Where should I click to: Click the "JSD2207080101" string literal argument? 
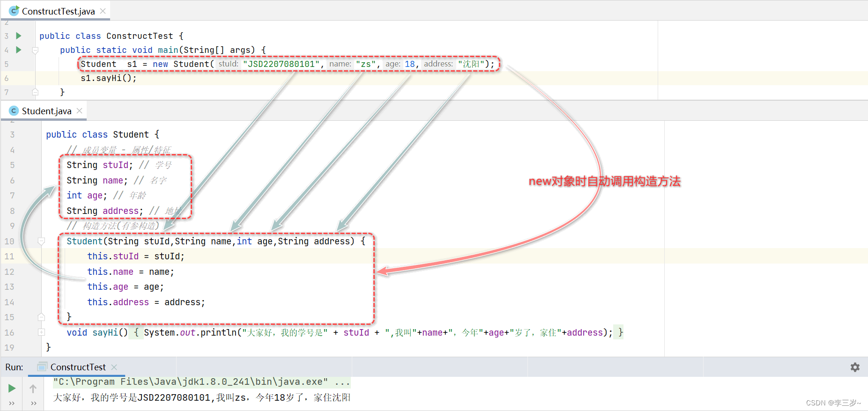281,64
